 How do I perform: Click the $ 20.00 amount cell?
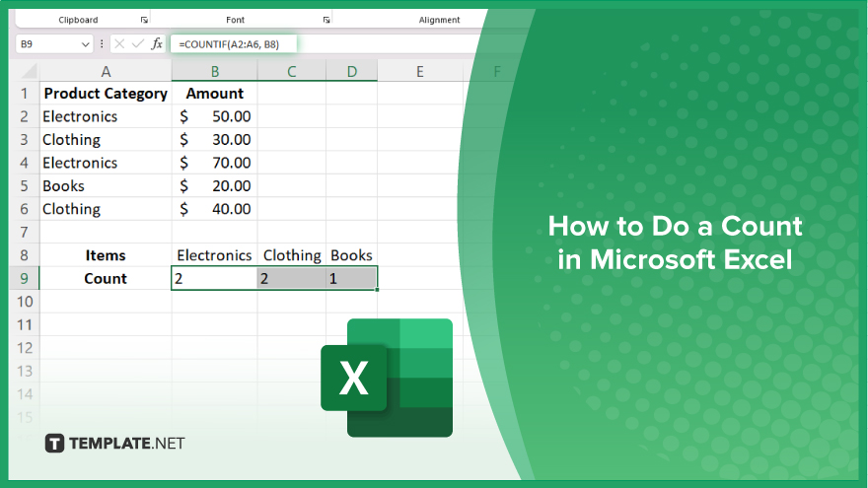215,186
